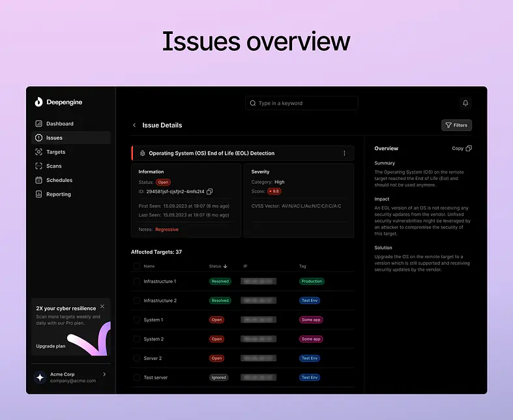Tick the Test server checkbox
Viewport: 513px width, 420px height.
137,378
